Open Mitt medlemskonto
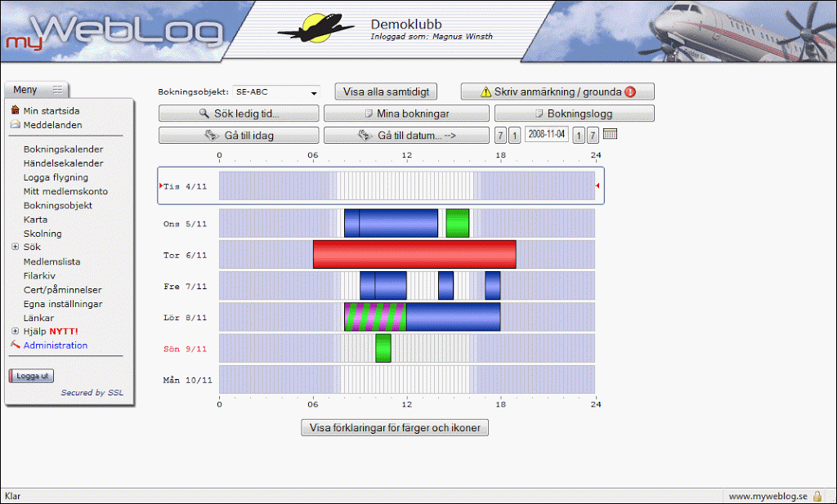The image size is (837, 504). (x=65, y=191)
